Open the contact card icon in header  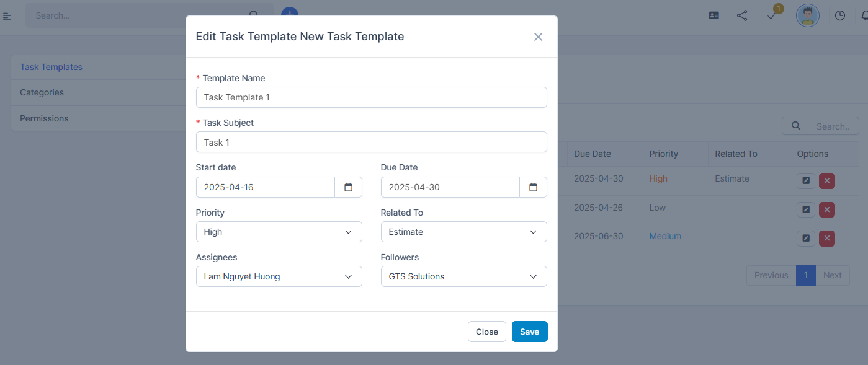pos(714,15)
